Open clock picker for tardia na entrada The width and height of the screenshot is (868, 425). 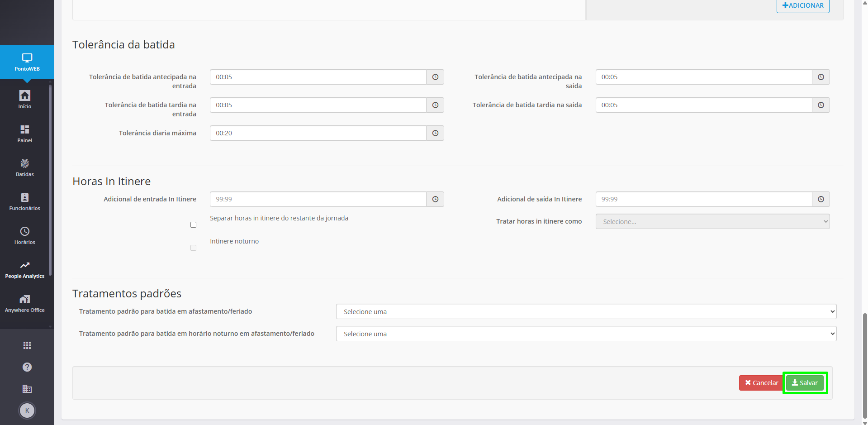435,105
